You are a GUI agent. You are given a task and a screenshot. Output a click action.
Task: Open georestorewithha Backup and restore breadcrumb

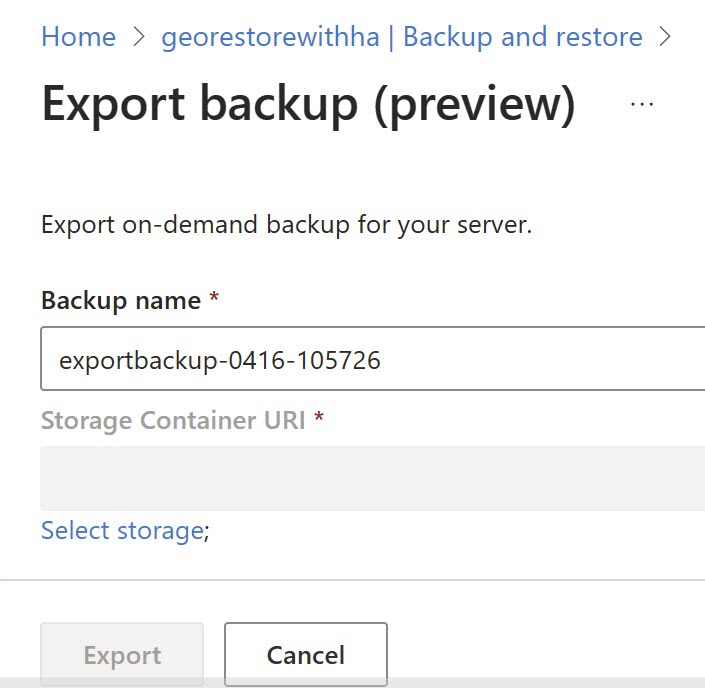tap(402, 36)
